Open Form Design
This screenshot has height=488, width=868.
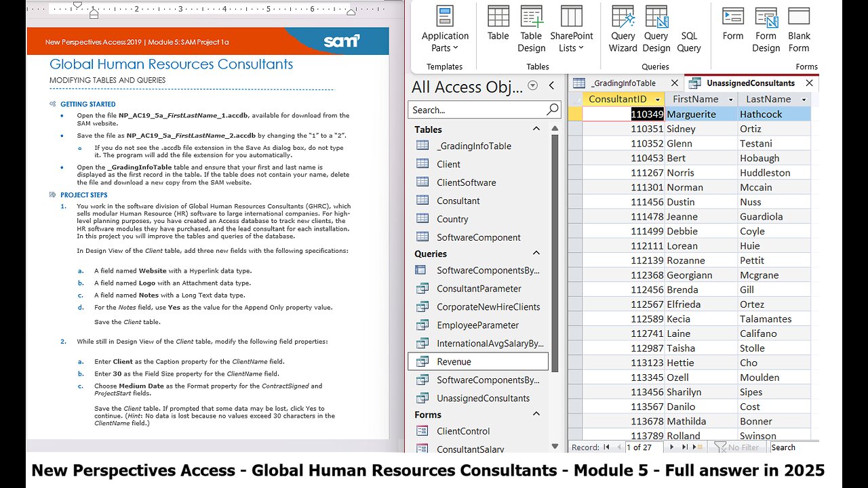[x=766, y=30]
